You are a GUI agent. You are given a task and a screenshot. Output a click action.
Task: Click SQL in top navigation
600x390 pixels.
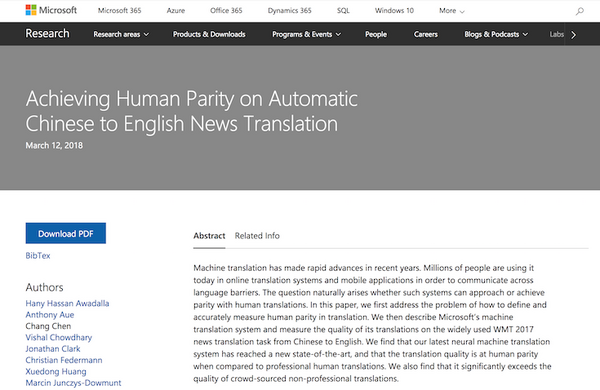click(343, 11)
